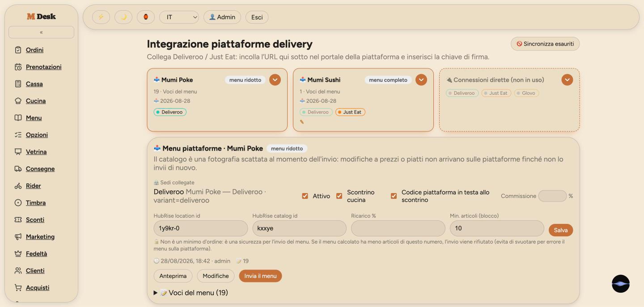Click the Deliveroo chip on Mumi Poke card
The image size is (644, 307).
pyautogui.click(x=170, y=112)
